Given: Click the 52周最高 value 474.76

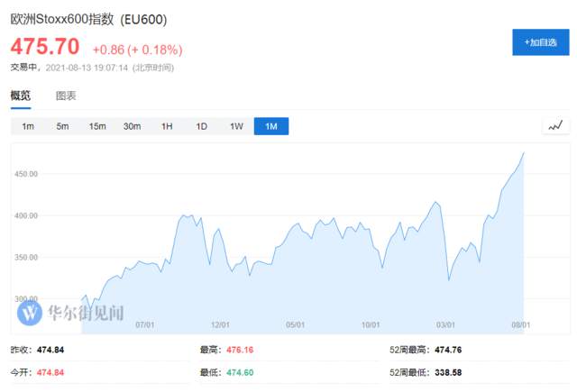Looking at the screenshot, I should point(448,350).
